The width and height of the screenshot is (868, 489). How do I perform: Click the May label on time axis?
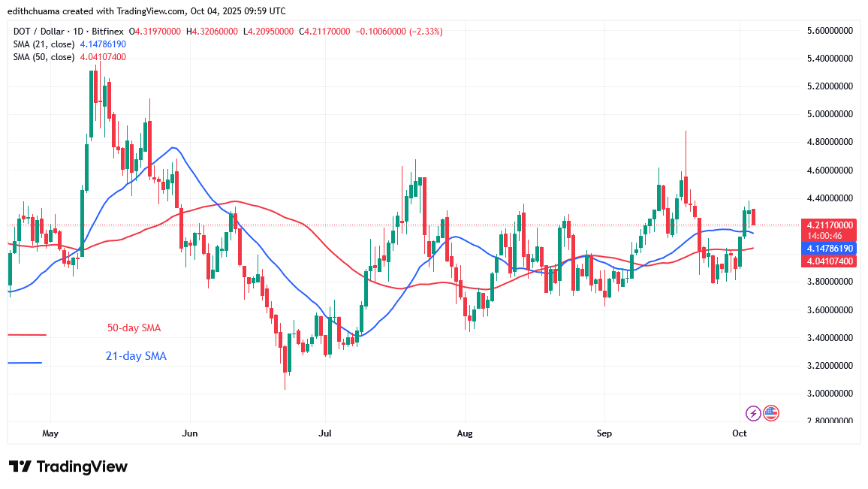tap(50, 433)
